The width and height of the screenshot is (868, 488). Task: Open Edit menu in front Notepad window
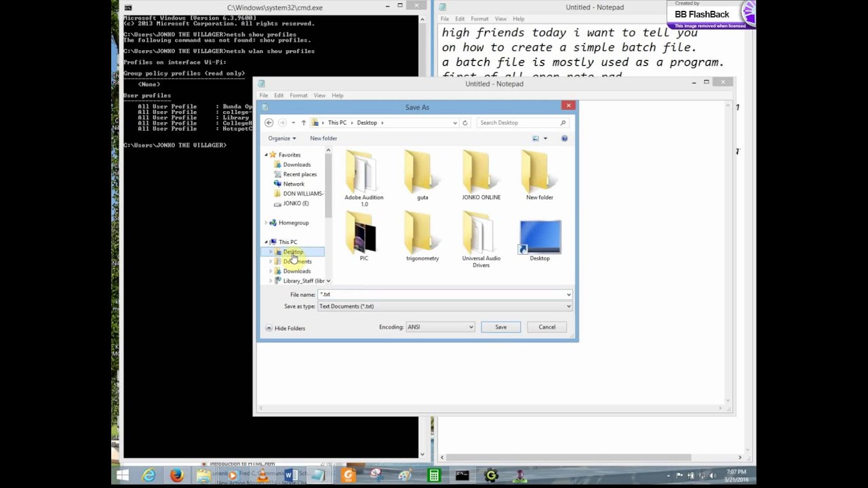[x=279, y=96]
